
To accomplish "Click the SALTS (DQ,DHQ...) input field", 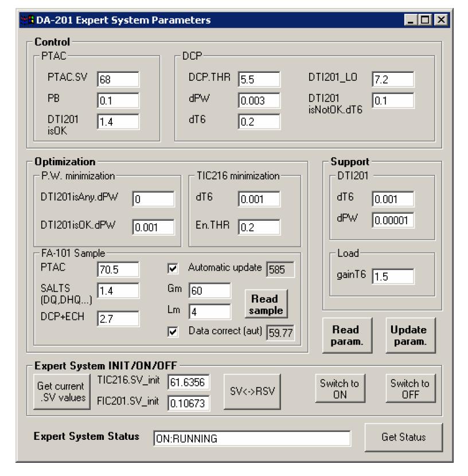I will point(118,291).
